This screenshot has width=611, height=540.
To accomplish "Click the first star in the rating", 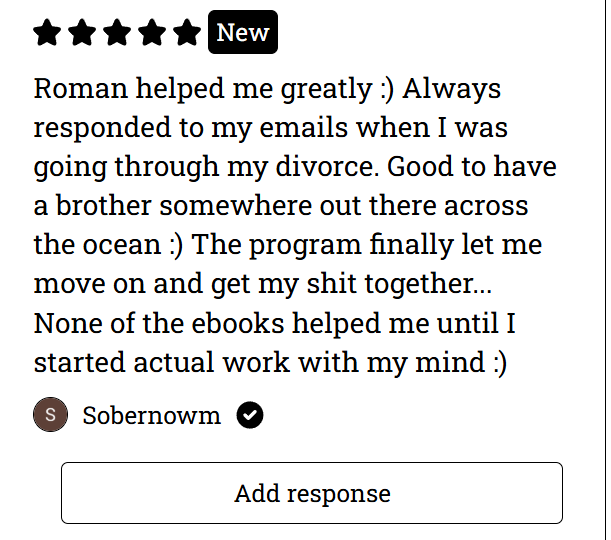I will pyautogui.click(x=47, y=33).
